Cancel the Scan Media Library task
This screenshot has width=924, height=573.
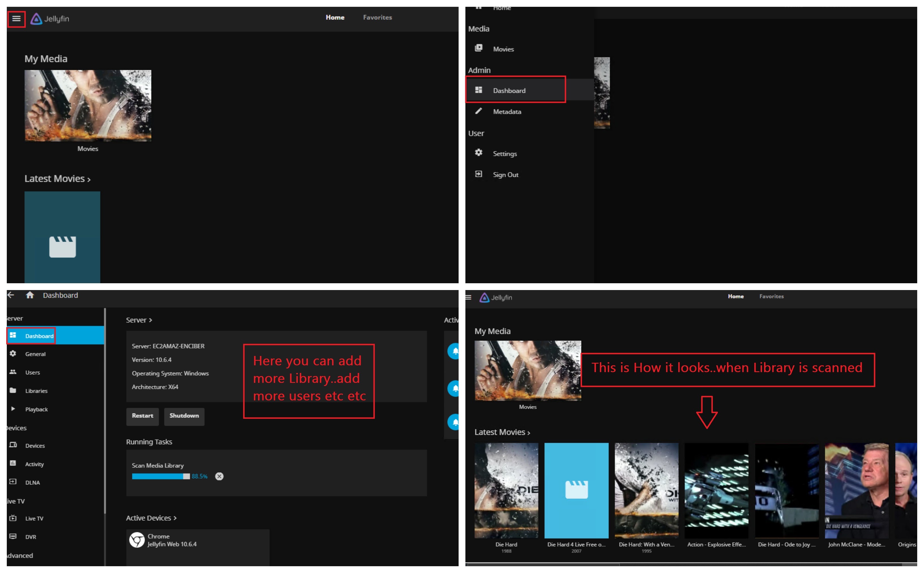point(219,476)
